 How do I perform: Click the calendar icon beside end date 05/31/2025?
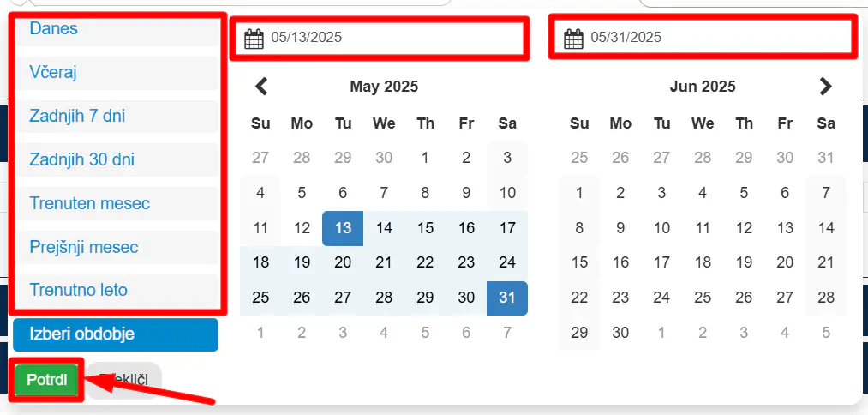click(573, 39)
